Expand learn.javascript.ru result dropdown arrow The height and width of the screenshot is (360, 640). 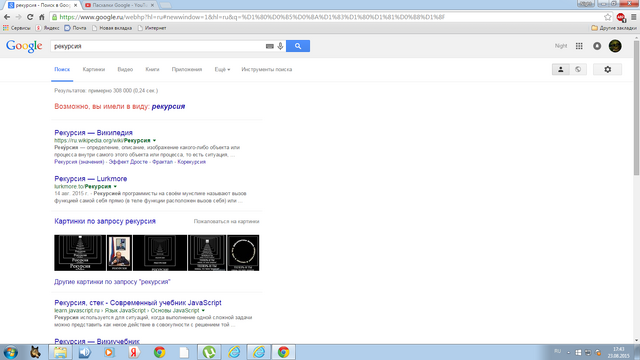(x=203, y=311)
